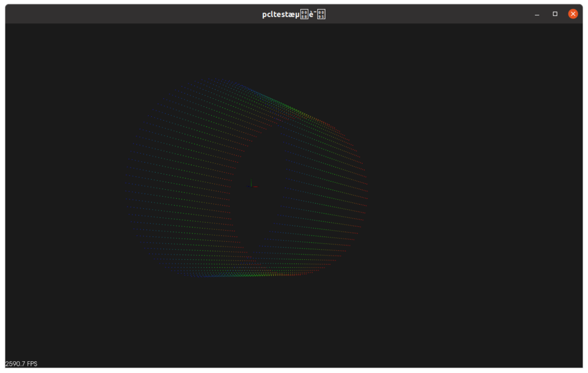Click the rightmost red edge of point cloud
Image resolution: width=588 pixels, height=373 pixels.
click(x=366, y=191)
